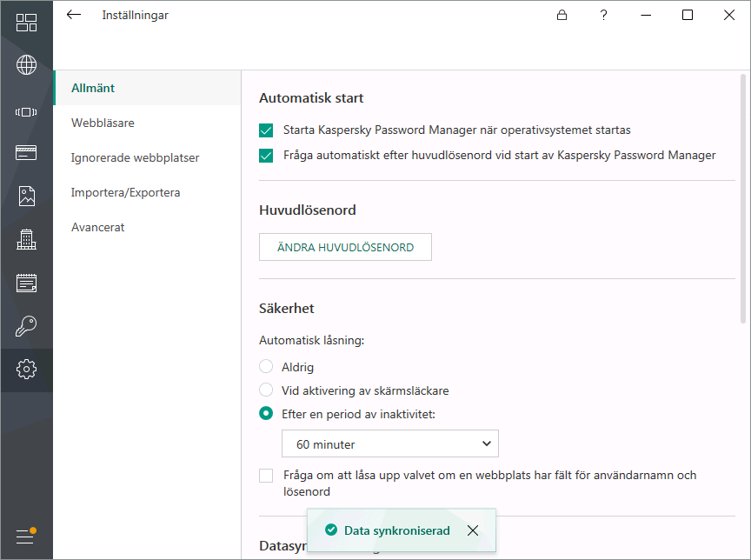Open the notes icon in sidebar
Viewport: 751px width, 560px height.
click(26, 283)
